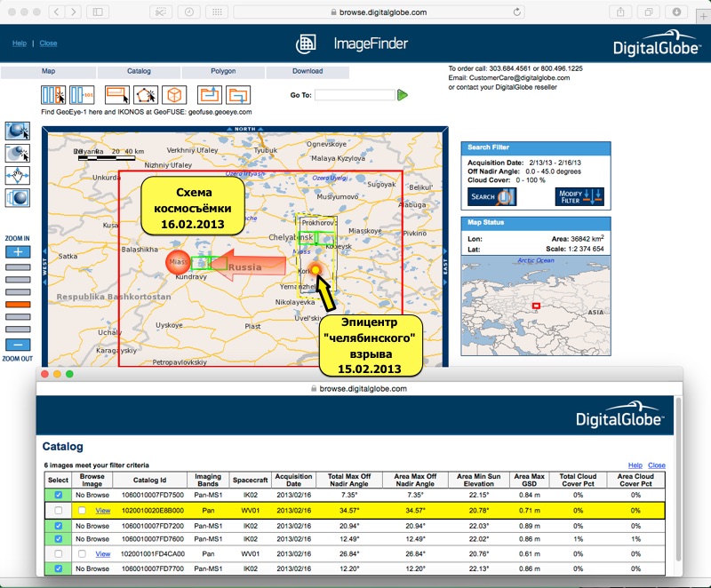Check browse image box for 1020010020E8B000
The height and width of the screenshot is (588, 711).
[82, 510]
